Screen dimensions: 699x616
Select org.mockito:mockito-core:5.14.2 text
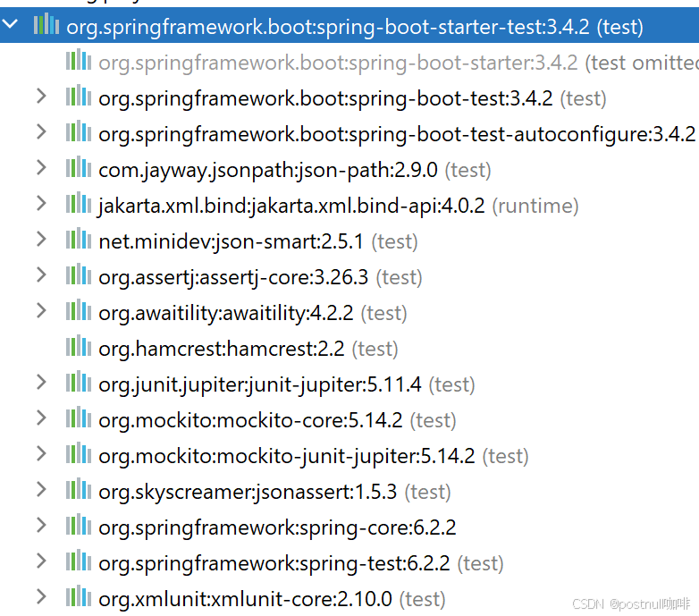tap(250, 420)
